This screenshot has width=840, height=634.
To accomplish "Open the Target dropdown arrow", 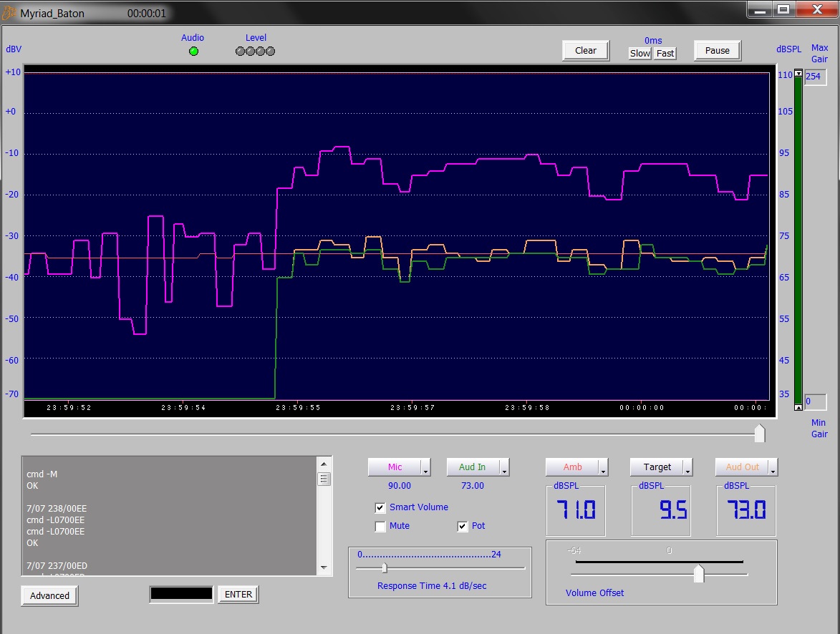I will [688, 467].
